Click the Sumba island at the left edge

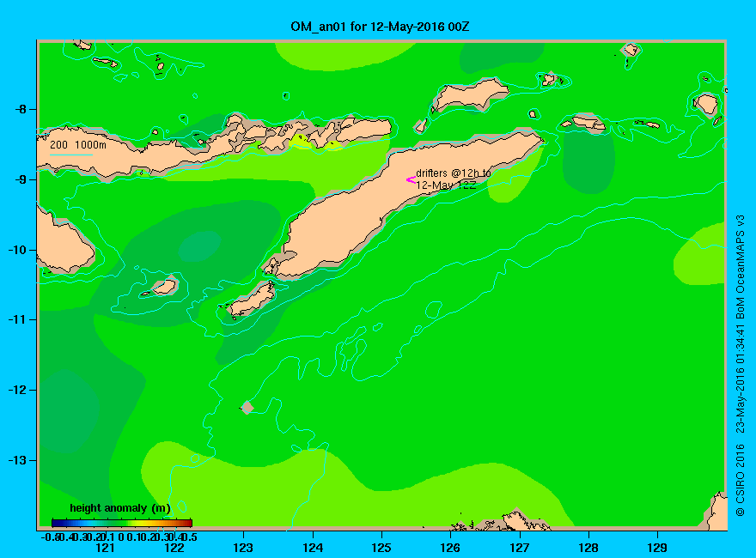(x=64, y=243)
